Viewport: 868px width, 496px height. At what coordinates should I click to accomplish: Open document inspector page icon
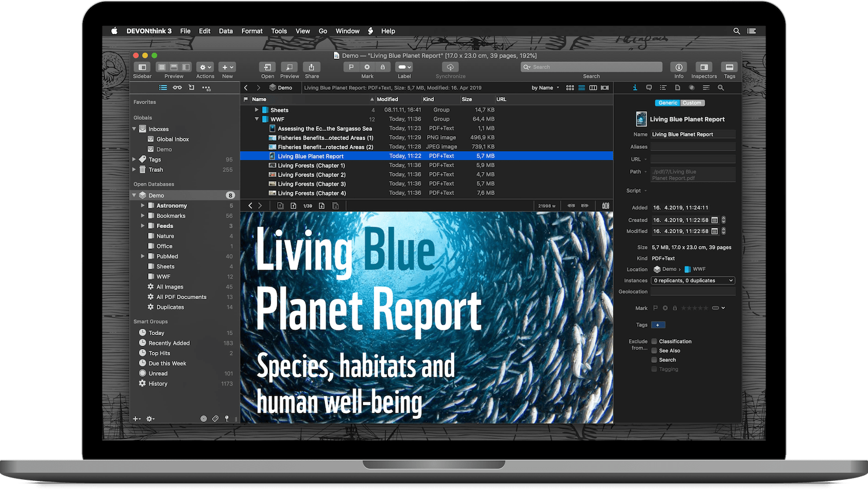click(678, 88)
